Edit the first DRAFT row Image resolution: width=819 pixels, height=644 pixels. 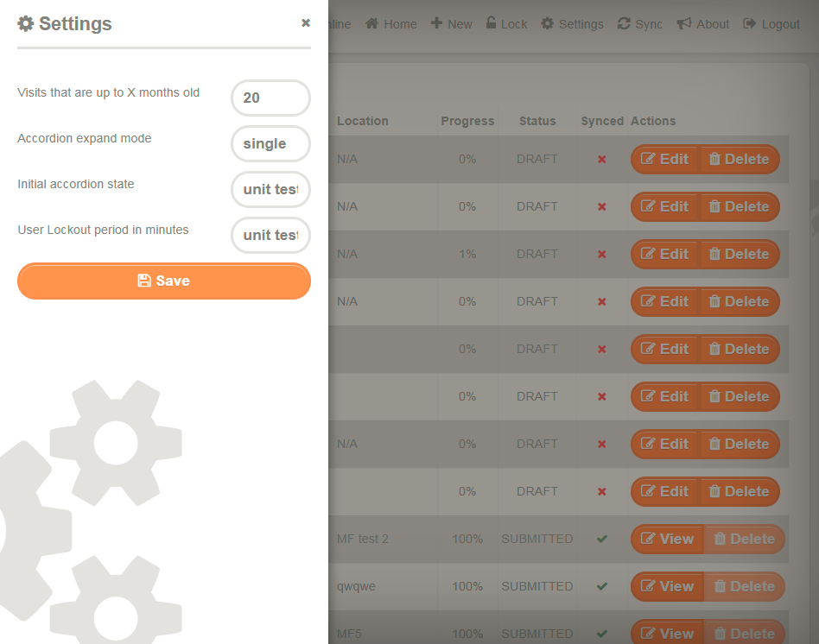(664, 159)
